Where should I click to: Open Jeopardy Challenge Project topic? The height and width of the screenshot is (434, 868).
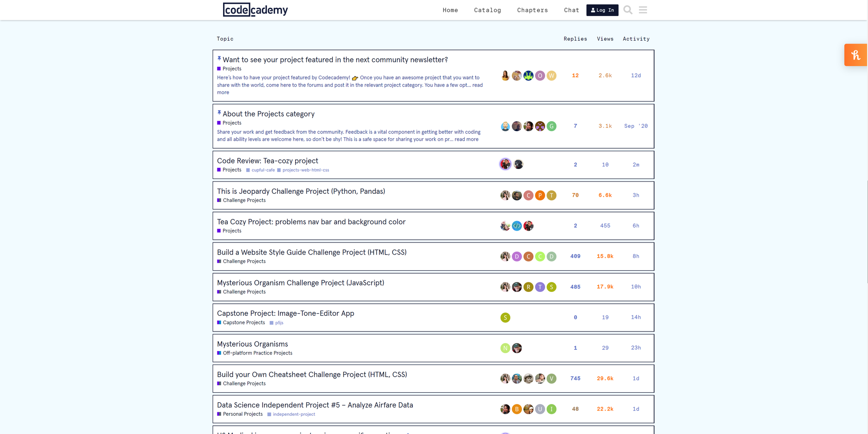click(301, 191)
